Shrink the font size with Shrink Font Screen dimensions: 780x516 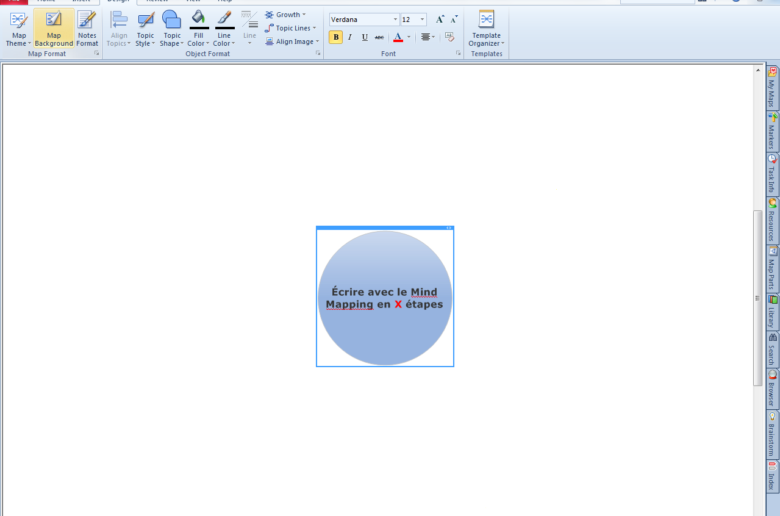click(455, 19)
